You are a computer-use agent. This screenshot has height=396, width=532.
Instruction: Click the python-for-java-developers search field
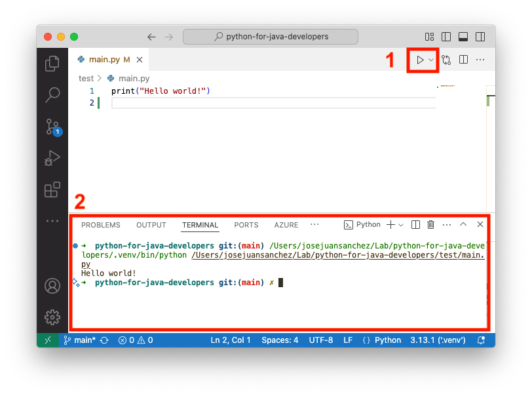pyautogui.click(x=271, y=37)
